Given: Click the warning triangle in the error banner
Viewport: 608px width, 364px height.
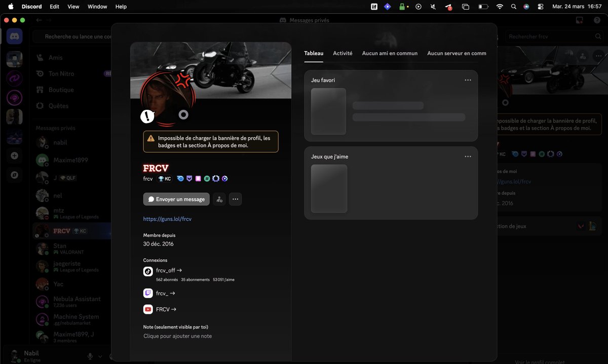Looking at the screenshot, I should [151, 138].
